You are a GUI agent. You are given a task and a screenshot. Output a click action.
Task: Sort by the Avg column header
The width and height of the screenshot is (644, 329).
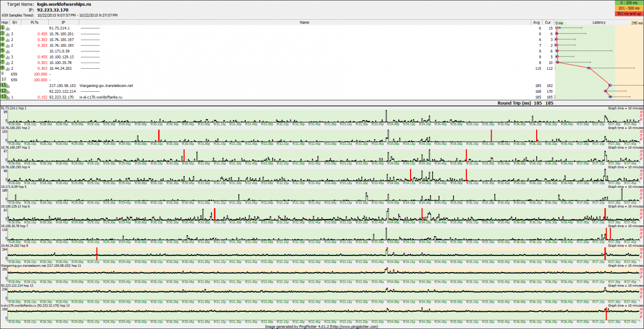coord(536,23)
